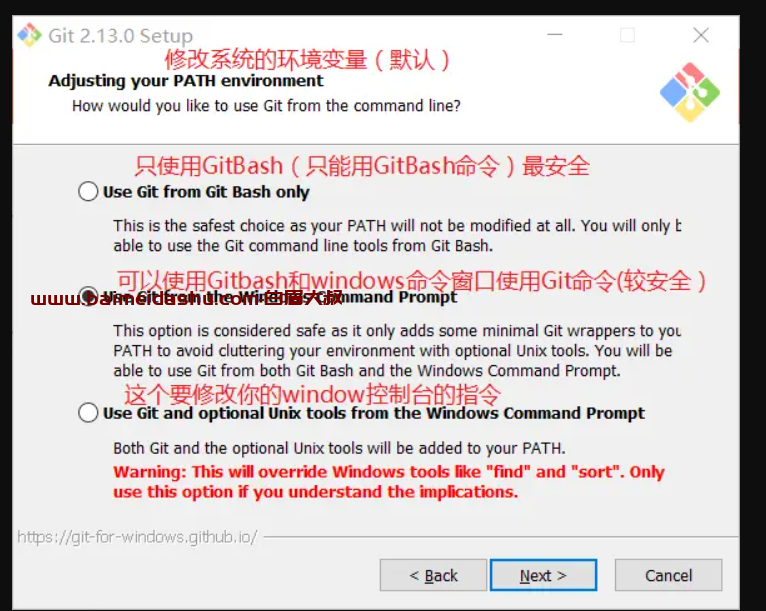Click the grayed-out maximize window icon
Image resolution: width=766 pixels, height=611 pixels.
627,35
